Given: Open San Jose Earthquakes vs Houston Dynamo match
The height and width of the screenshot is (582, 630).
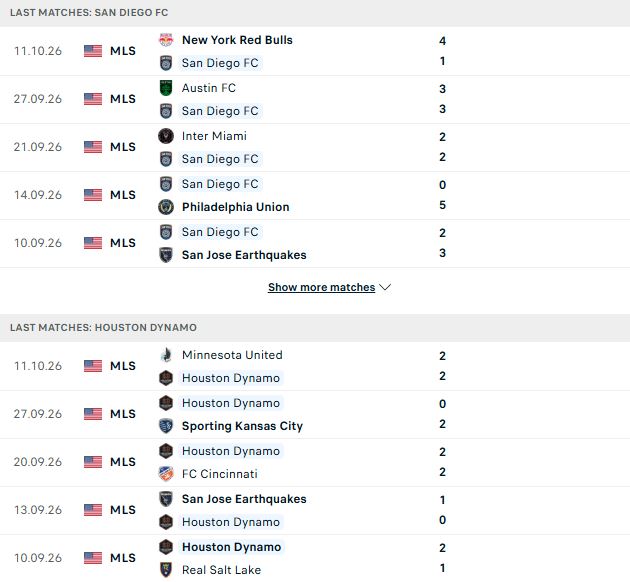Looking at the screenshot, I should (315, 510).
